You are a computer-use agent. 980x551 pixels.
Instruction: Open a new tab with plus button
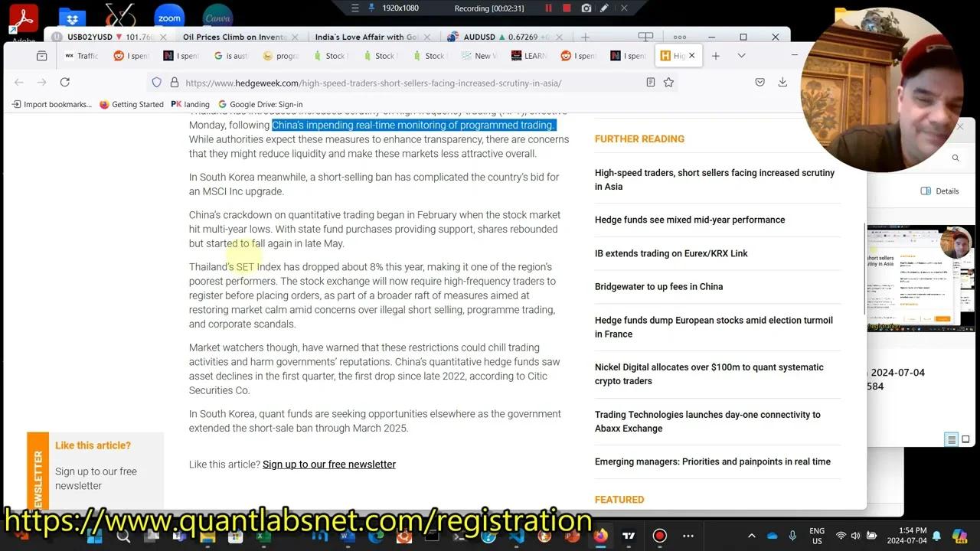(715, 55)
